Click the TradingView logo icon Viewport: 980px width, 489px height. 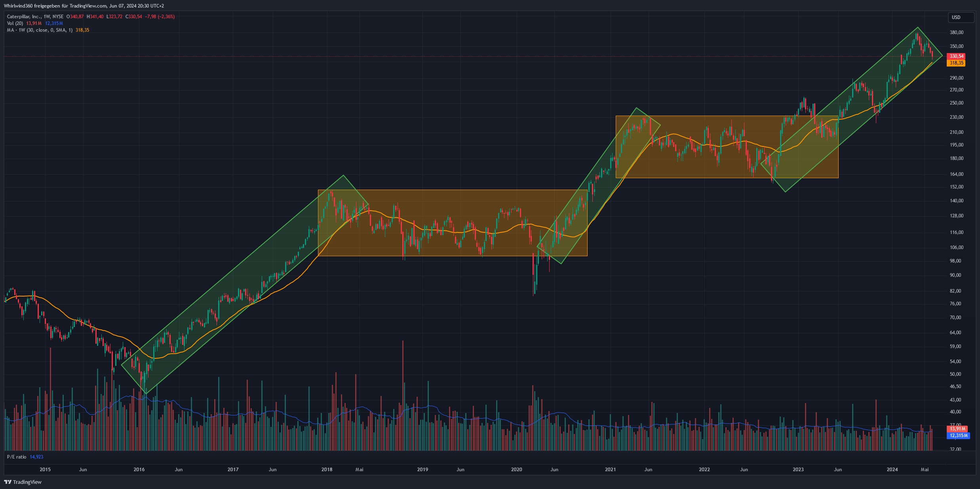coord(8,482)
